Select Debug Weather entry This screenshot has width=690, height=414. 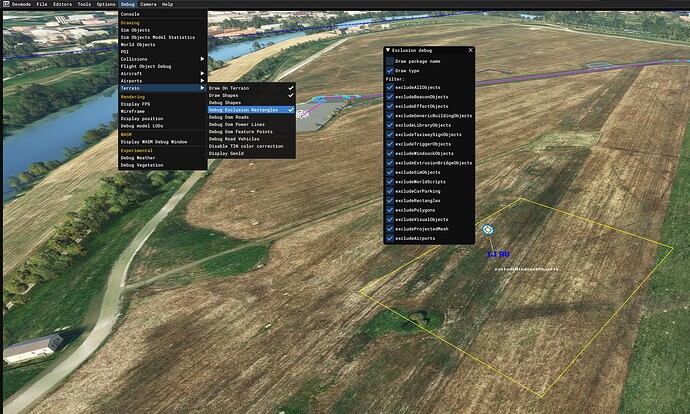(x=162, y=158)
